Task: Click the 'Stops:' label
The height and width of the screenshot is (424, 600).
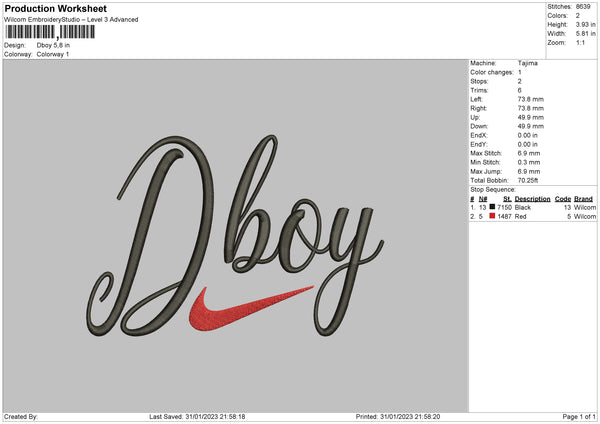Action: (x=479, y=82)
